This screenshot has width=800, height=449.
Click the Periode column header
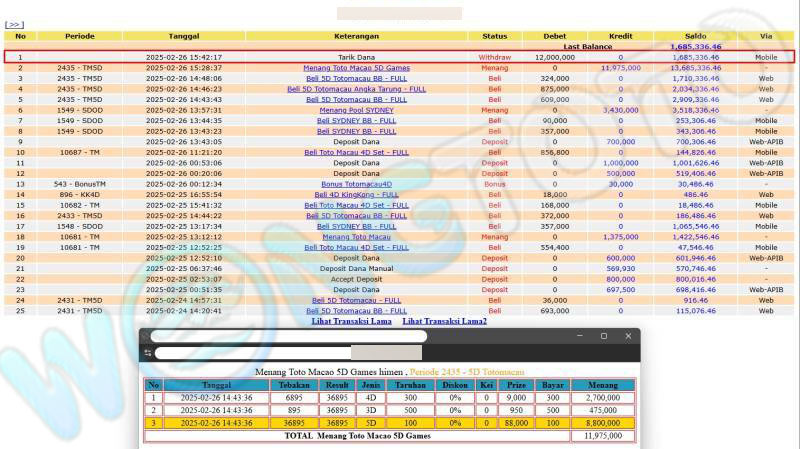point(80,36)
